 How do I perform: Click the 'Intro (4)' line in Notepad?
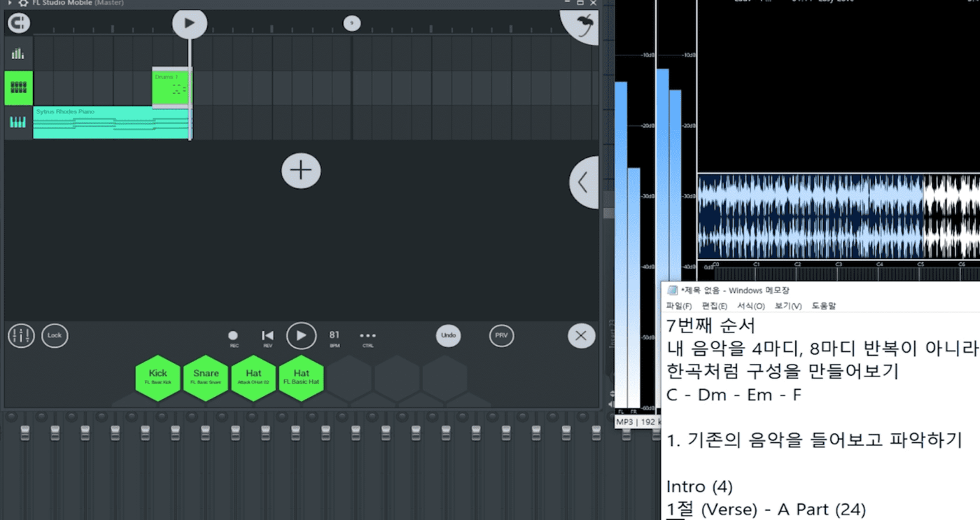(699, 486)
